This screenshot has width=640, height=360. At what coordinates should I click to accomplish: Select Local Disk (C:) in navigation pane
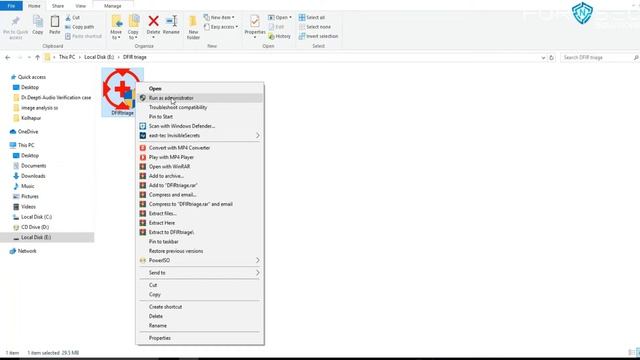(36, 217)
